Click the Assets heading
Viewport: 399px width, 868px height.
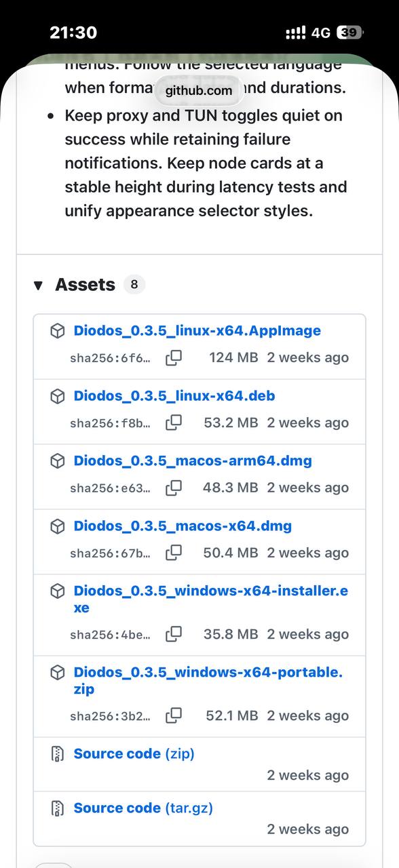tap(85, 285)
